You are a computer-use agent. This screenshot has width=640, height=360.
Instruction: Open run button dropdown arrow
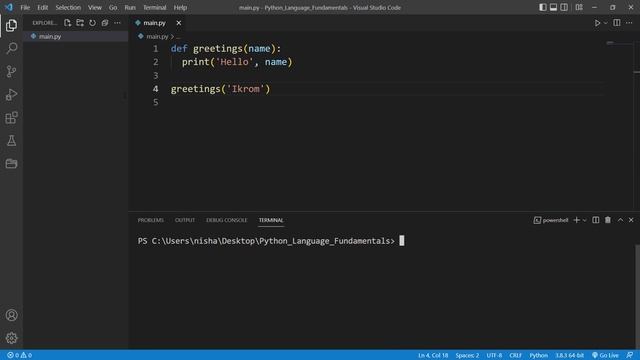pos(606,23)
